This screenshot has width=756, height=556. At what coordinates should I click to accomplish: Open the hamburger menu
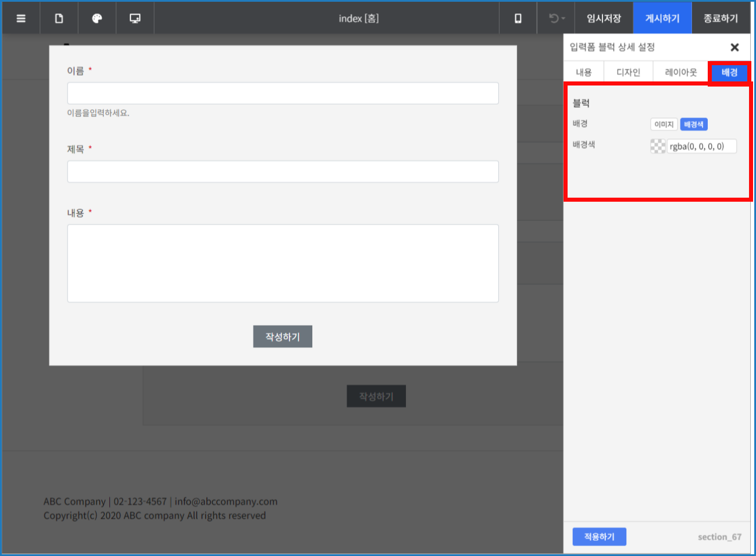click(x=20, y=17)
